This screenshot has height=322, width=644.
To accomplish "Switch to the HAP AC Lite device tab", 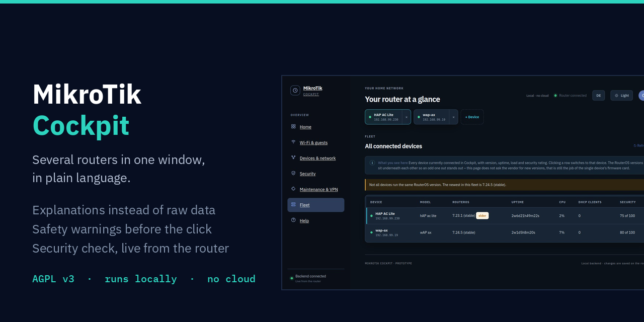I will (383, 117).
